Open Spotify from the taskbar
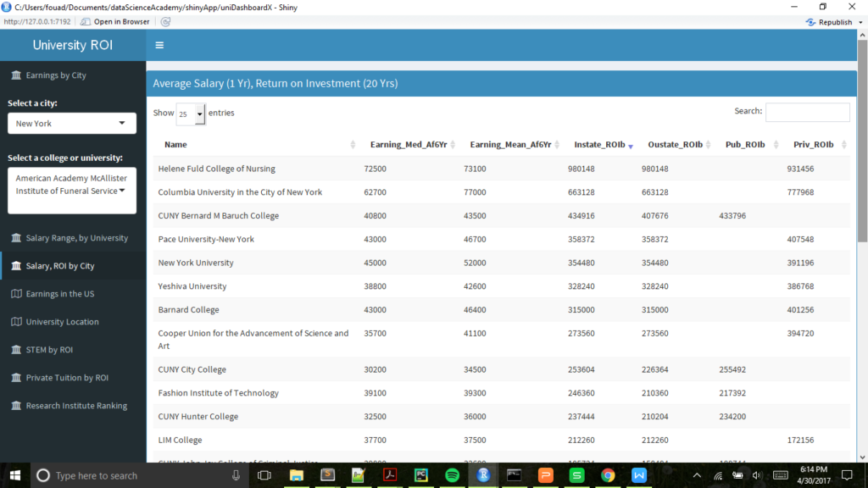Image resolution: width=868 pixels, height=488 pixels. pos(452,475)
